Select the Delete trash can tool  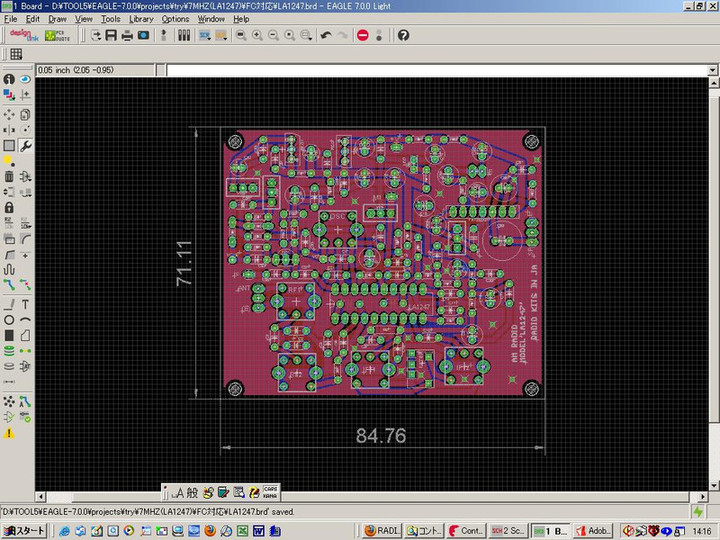[9, 176]
